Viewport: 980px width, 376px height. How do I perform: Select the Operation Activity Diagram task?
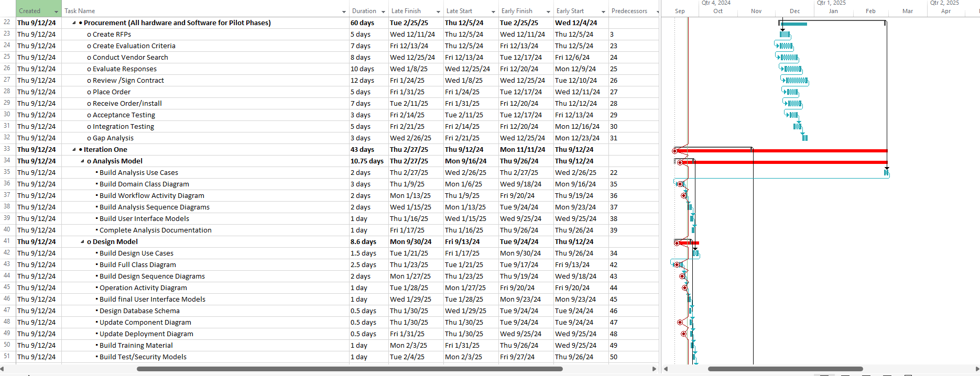pyautogui.click(x=143, y=288)
